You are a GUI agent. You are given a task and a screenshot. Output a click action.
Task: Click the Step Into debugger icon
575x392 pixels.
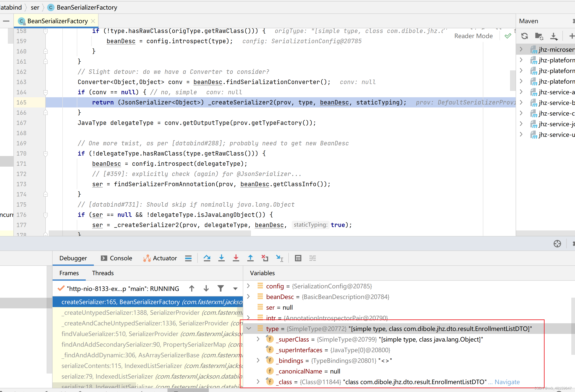click(x=222, y=258)
